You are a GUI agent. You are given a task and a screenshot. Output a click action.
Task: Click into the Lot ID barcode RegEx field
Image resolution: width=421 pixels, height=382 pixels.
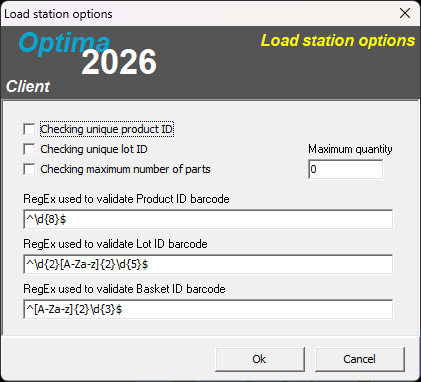[208, 264]
